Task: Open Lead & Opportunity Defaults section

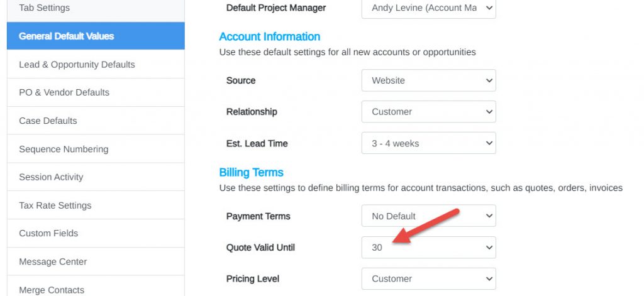Action: (x=96, y=65)
